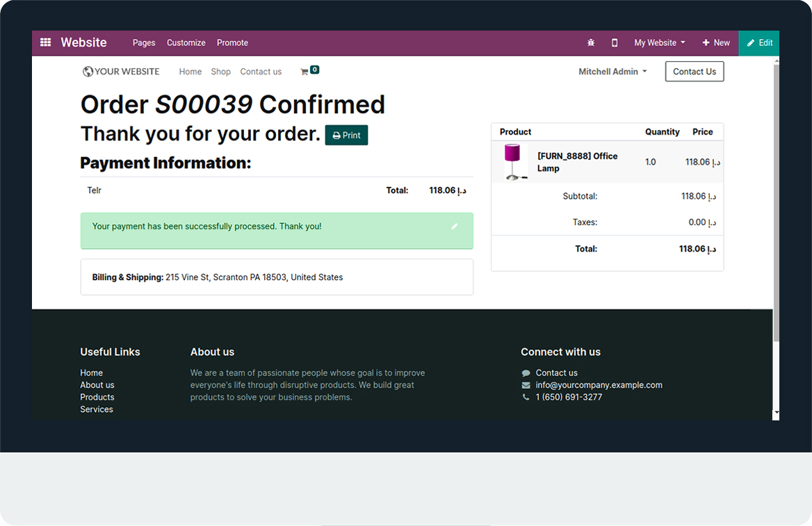Click the page vertical scrollbar
Image resolution: width=812 pixels, height=526 pixels.
(776, 204)
